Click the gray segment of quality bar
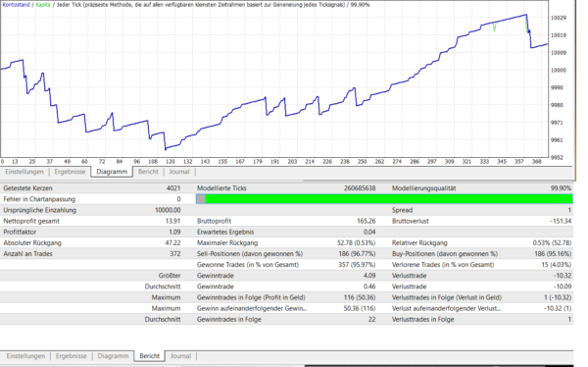The image size is (588, 367). point(201,199)
